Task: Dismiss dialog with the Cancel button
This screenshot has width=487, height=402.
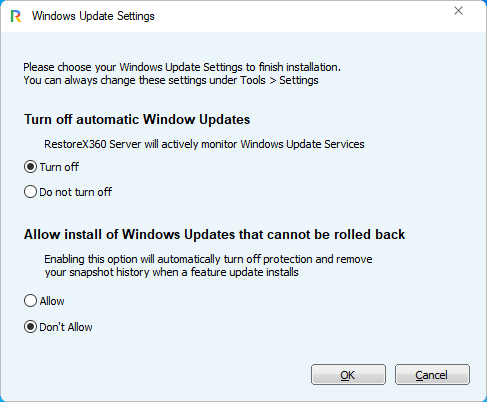Action: coord(432,375)
